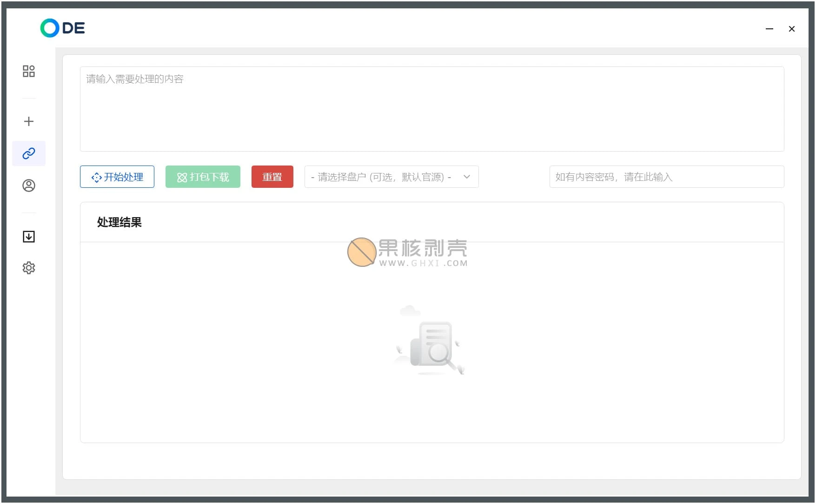Minimize the ODE window
This screenshot has height=504, width=816.
pyautogui.click(x=770, y=29)
